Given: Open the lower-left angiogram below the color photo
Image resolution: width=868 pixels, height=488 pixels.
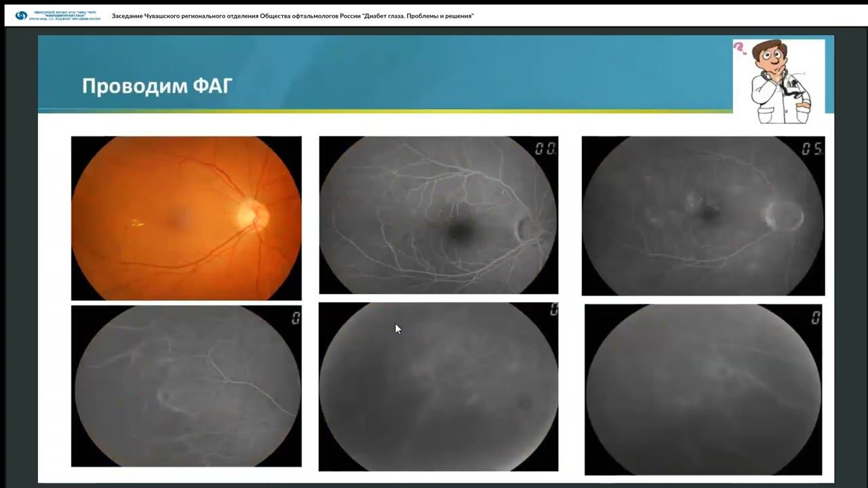Looking at the screenshot, I should (x=186, y=386).
